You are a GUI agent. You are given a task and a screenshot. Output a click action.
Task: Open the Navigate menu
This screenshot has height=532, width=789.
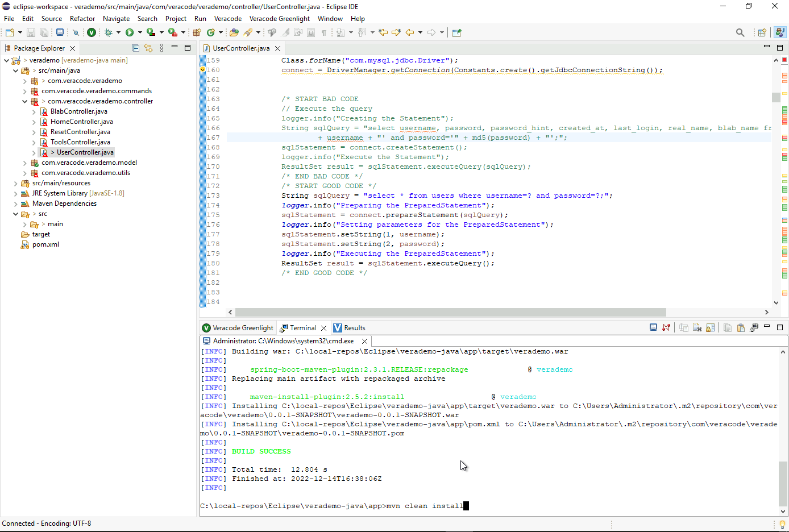[x=117, y=19]
